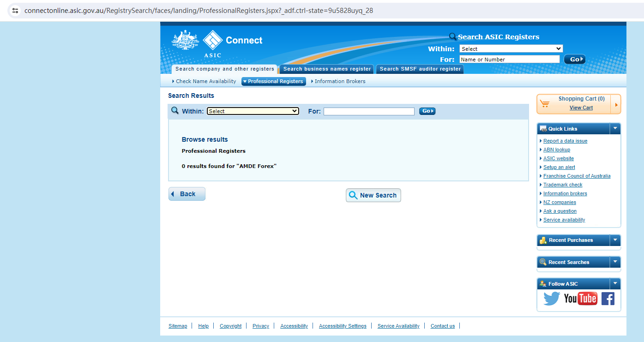Image resolution: width=644 pixels, height=342 pixels.
Task: Open Service availability quick link
Action: [564, 220]
